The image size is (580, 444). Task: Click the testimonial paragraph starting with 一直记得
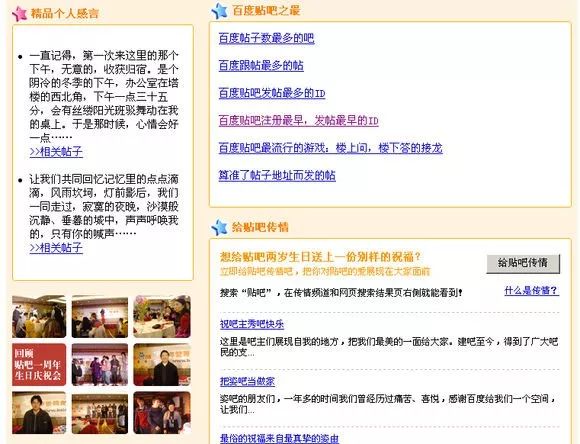point(104,97)
